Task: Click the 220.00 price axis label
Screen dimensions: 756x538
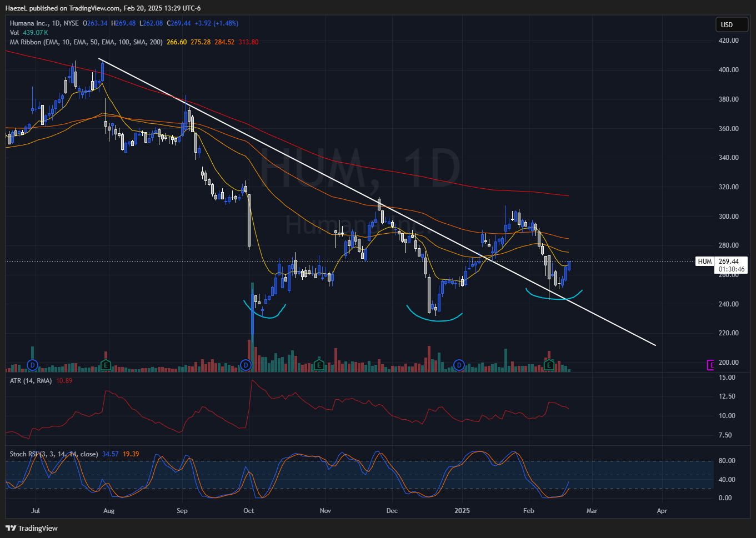Action: coord(728,333)
